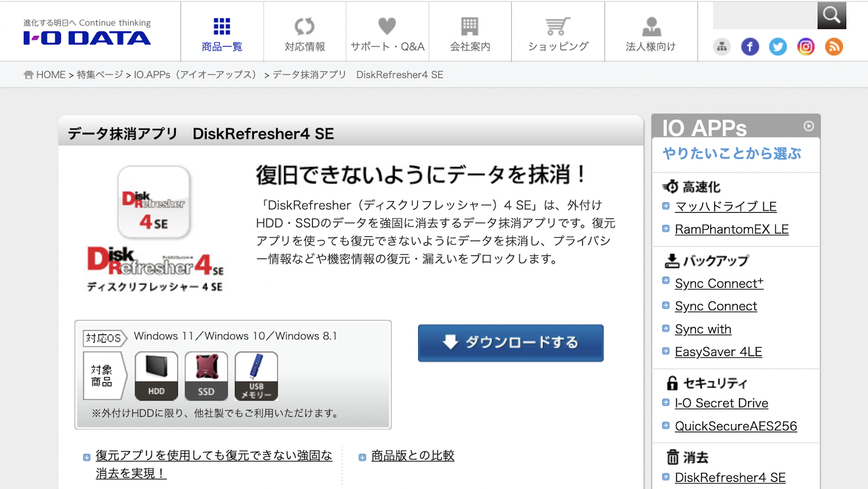Click Windows 11／Windows 10／Windows 8.1 text
Screen dimensions: 868x489
coord(235,336)
